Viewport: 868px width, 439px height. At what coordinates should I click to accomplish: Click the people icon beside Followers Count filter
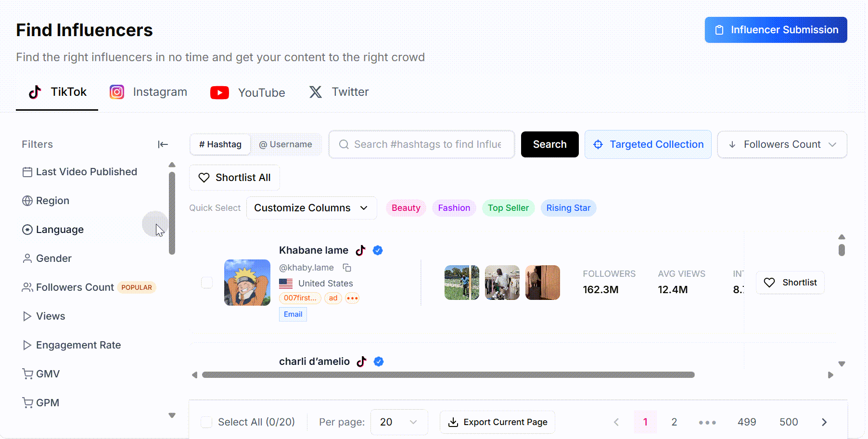coord(27,287)
